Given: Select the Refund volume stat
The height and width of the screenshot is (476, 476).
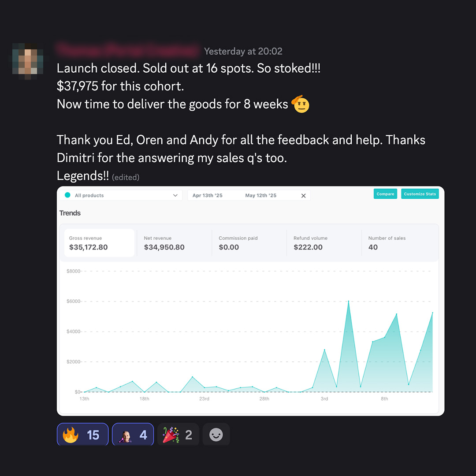Looking at the screenshot, I should tap(324, 243).
